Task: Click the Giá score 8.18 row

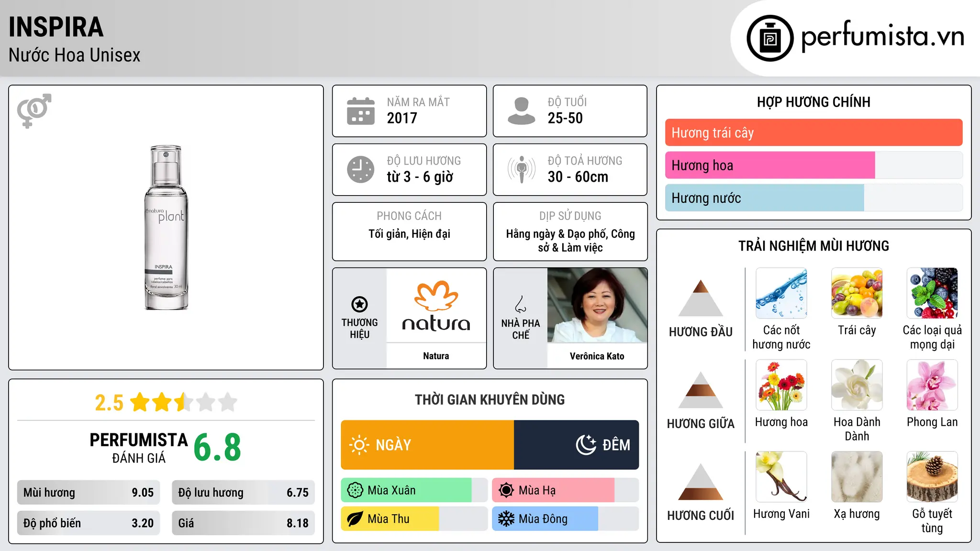Action: [x=243, y=523]
